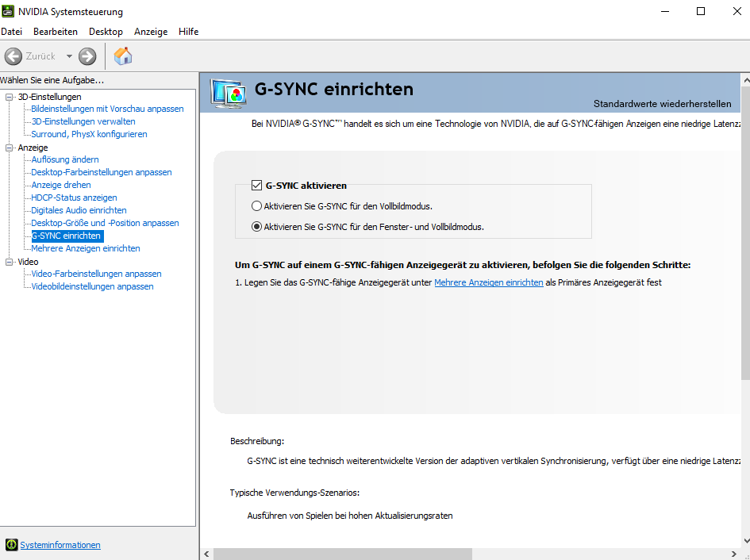
Task: Close the NVIDIA Systemsteuerung window
Action: tap(737, 11)
